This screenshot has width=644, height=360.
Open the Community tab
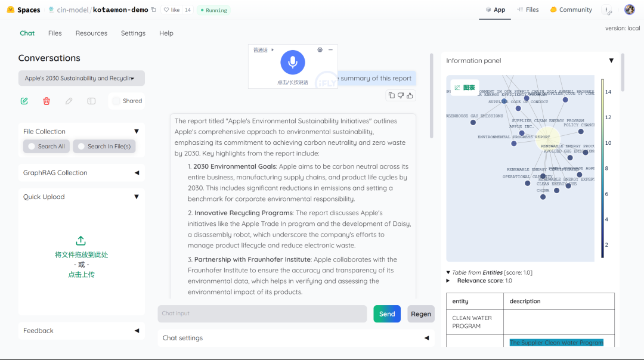[x=571, y=10]
